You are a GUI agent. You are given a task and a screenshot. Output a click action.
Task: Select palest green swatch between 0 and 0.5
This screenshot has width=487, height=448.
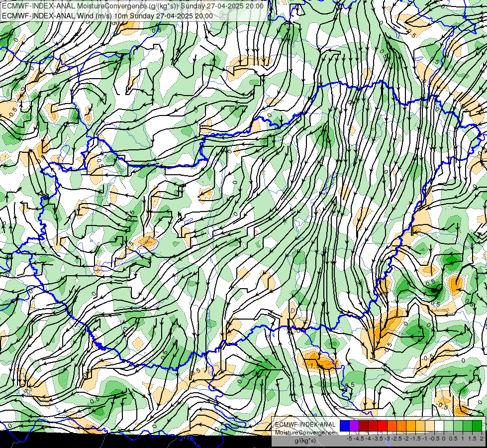[449, 426]
